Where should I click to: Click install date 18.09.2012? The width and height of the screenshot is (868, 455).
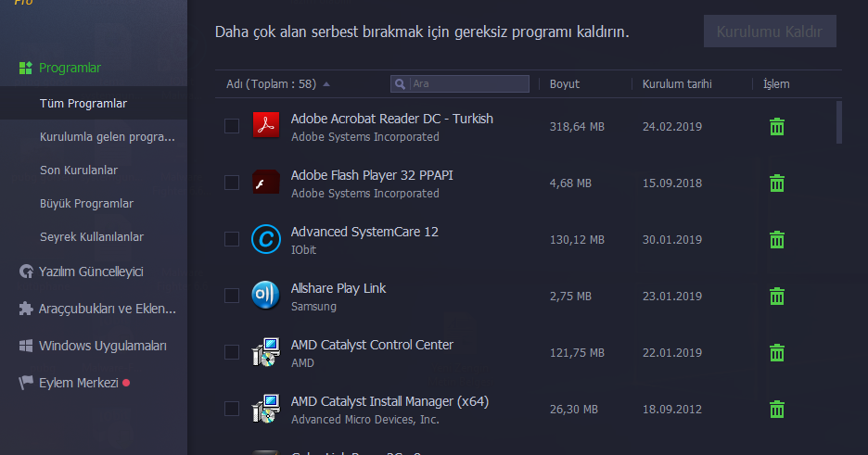coord(672,409)
